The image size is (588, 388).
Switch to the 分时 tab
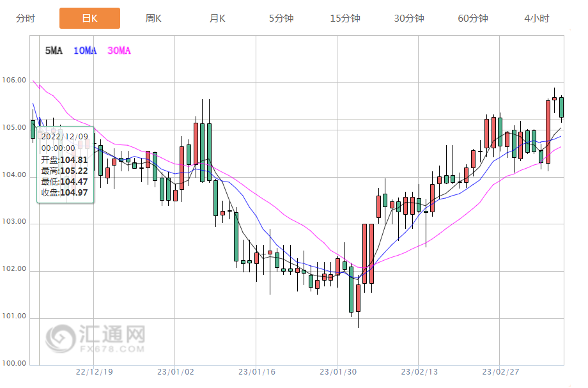coord(26,19)
